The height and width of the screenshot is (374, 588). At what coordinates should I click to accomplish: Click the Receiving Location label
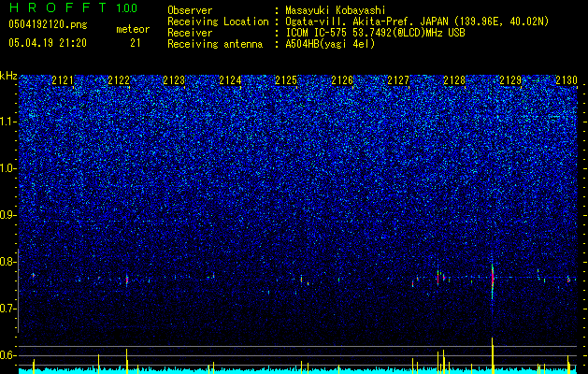coord(218,22)
